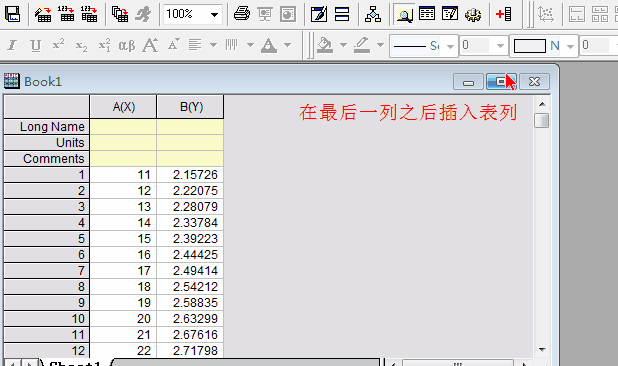This screenshot has height=366, width=618.
Task: Expand the text alignment dropdown arrow
Action: [213, 45]
